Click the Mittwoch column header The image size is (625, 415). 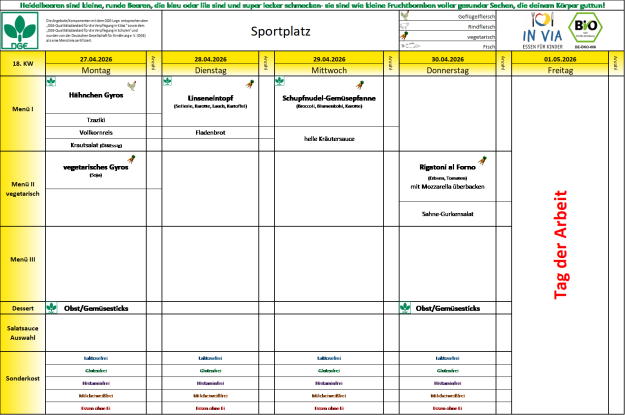[x=330, y=71]
